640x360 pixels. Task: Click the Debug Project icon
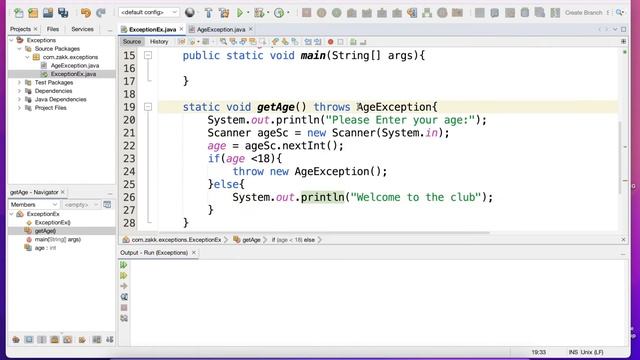point(259,13)
